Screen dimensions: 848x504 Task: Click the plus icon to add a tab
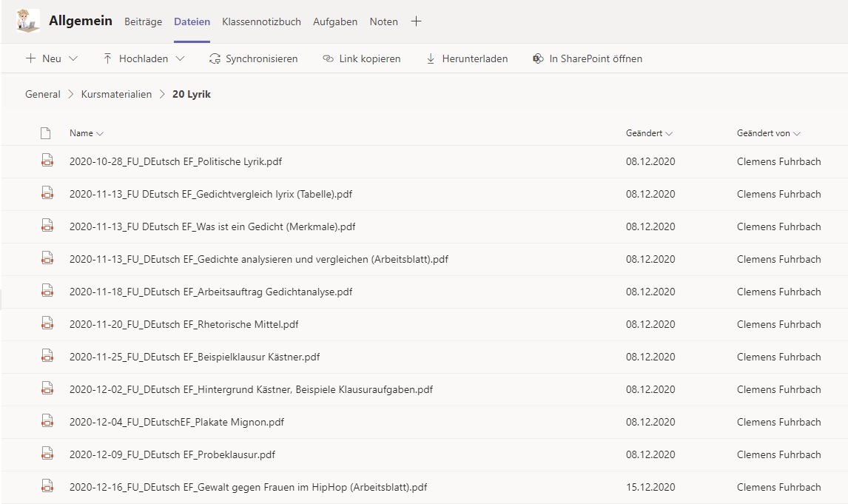416,21
